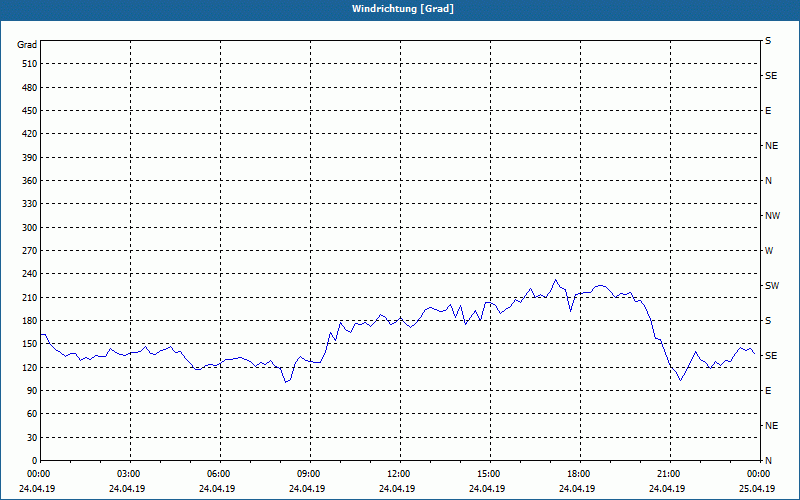Select the 270 degree label
This screenshot has width=800, height=500.
[x=30, y=251]
